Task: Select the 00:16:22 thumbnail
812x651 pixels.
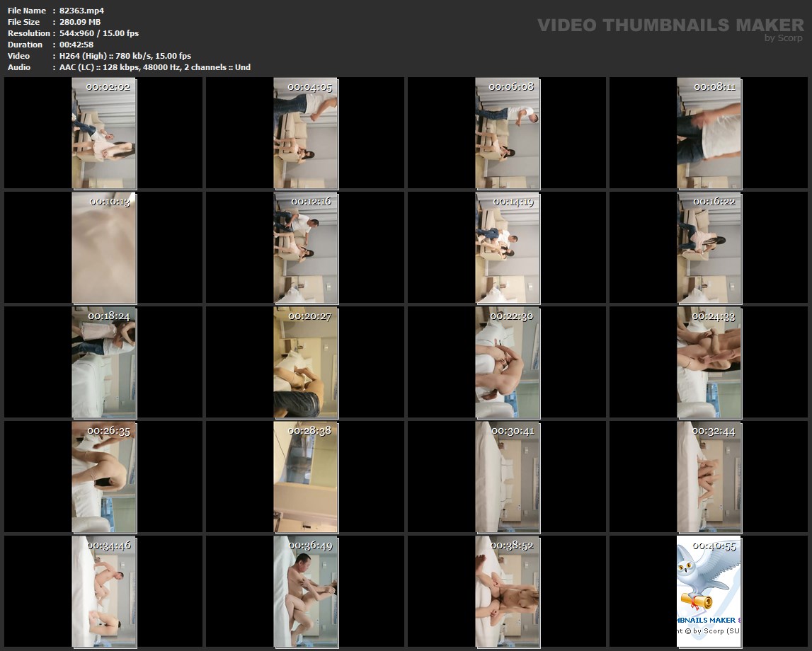Action: [709, 248]
